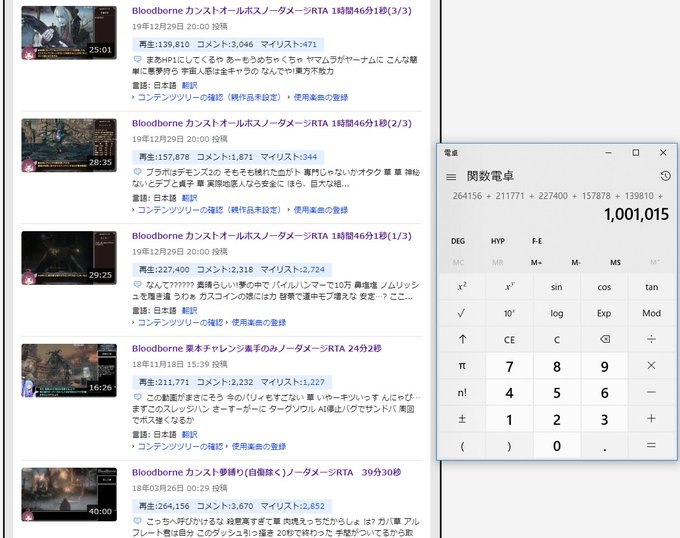Click the decimal point key
Screen dimensions: 680x538
[604, 446]
